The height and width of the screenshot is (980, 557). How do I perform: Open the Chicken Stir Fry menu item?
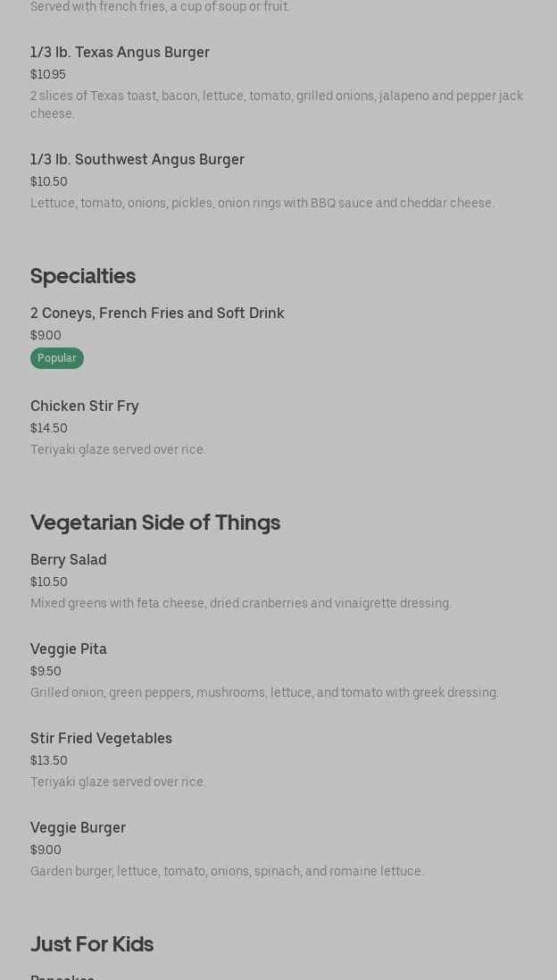click(x=85, y=406)
